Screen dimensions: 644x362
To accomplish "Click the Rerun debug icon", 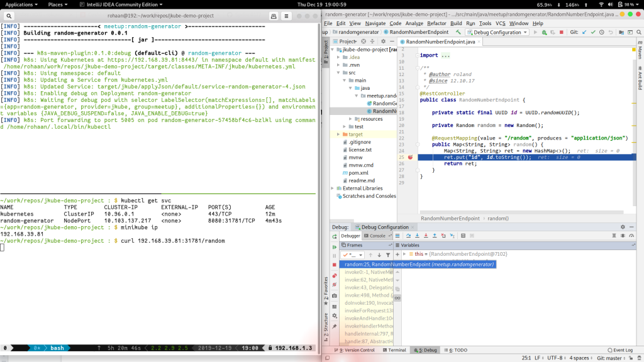I will pyautogui.click(x=334, y=236).
